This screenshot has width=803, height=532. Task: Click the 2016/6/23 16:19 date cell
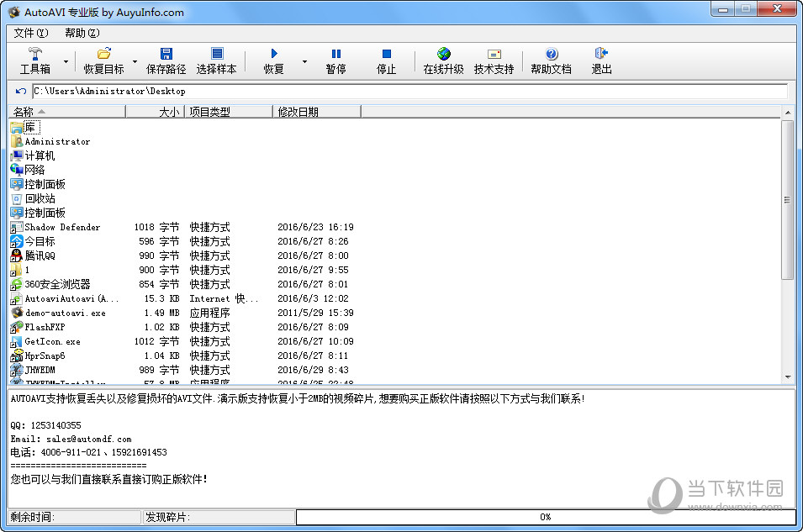(315, 228)
